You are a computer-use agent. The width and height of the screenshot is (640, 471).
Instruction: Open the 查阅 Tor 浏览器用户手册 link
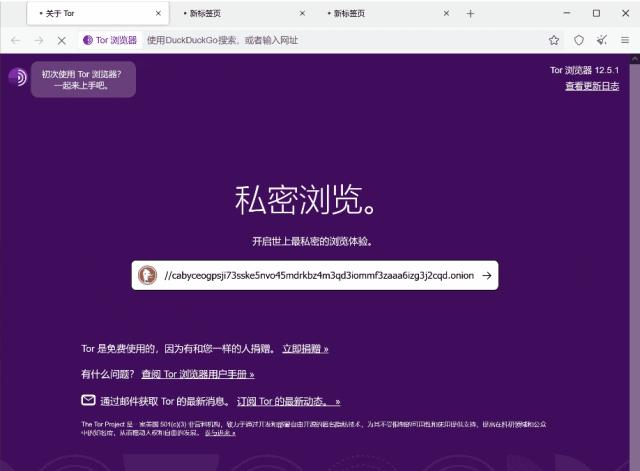pos(198,374)
